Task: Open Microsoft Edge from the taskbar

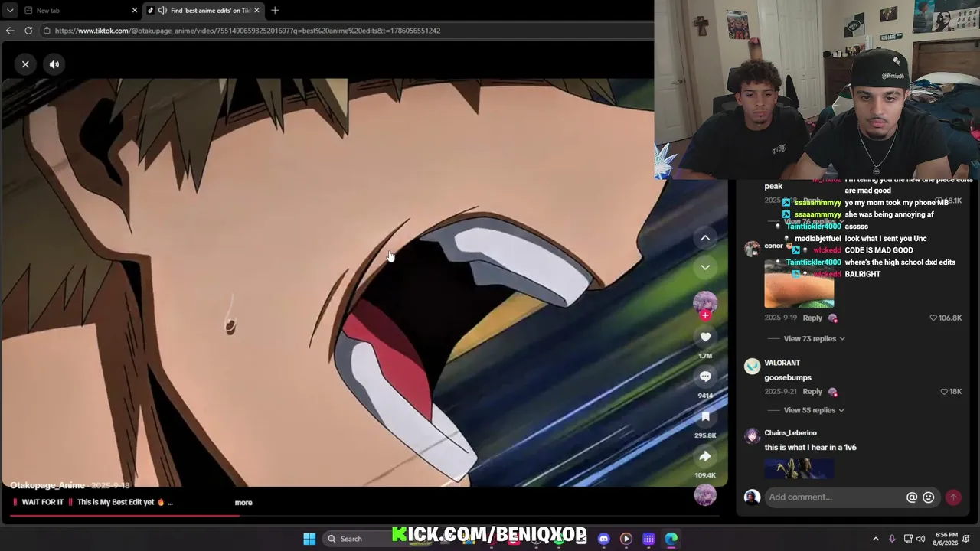Action: [671, 539]
